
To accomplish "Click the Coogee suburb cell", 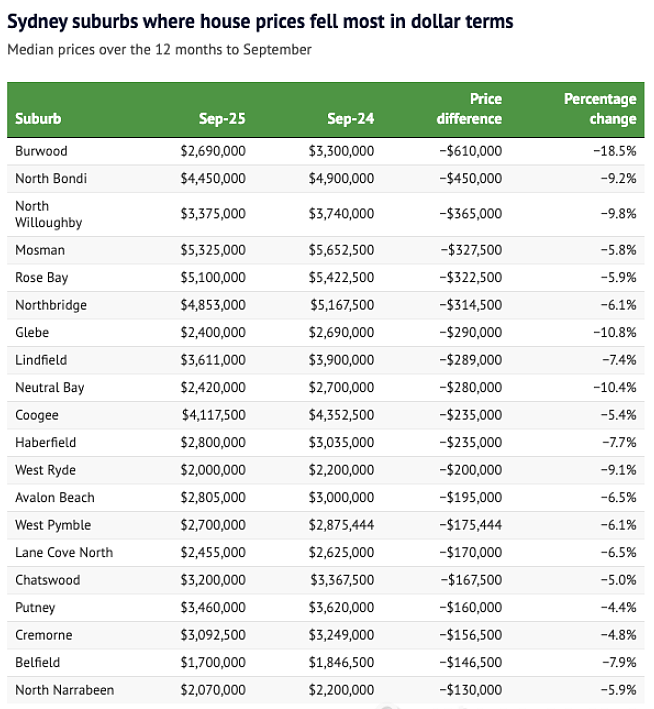I will 37,416.
